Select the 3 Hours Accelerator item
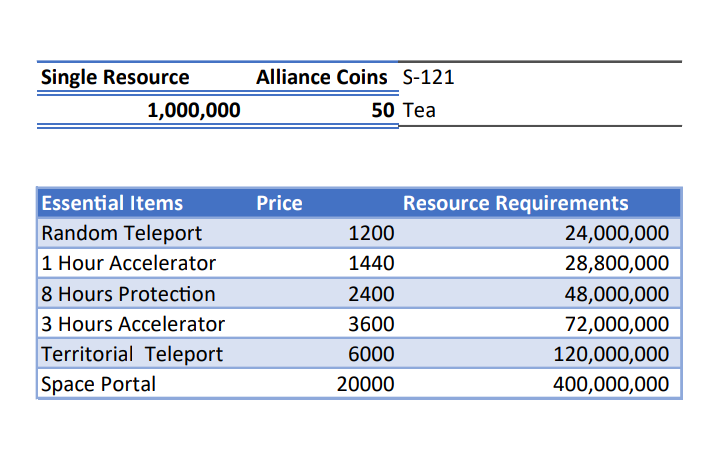Screen dimensions: 720x453 (x=133, y=324)
